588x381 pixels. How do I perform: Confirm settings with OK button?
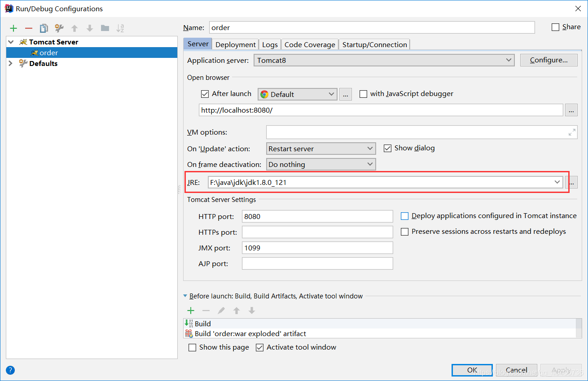[472, 370]
